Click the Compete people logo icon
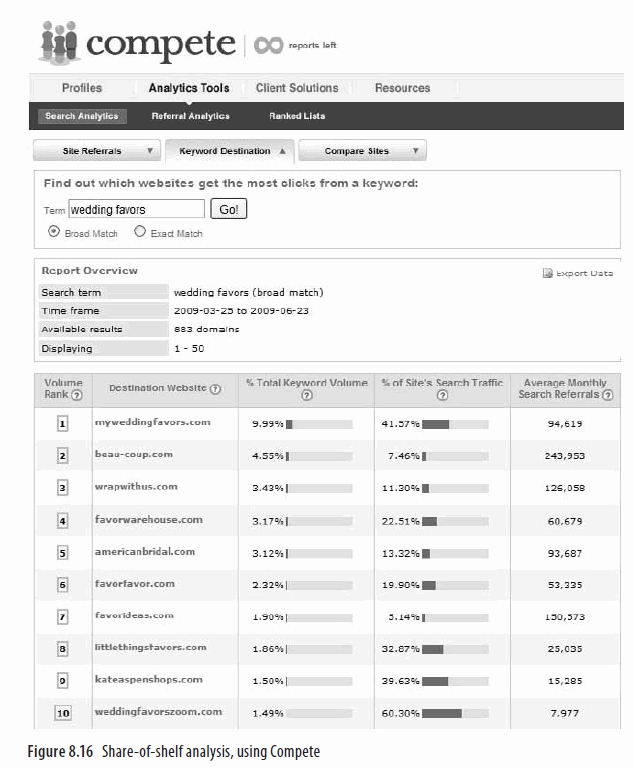The width and height of the screenshot is (634, 767). tap(58, 41)
